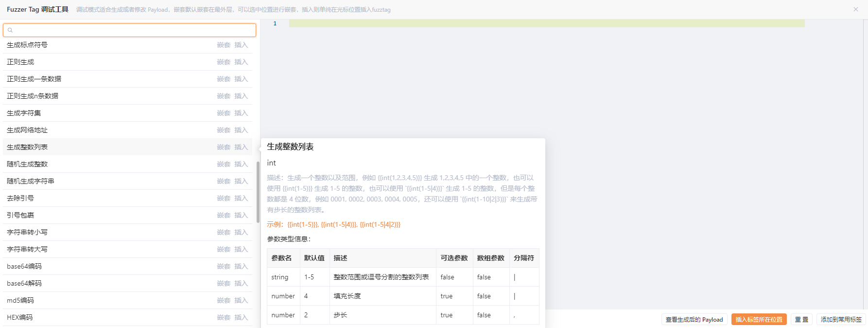The image size is (868, 328).
Task: Click 嵌套 for 生成网络地址
Action: (224, 130)
